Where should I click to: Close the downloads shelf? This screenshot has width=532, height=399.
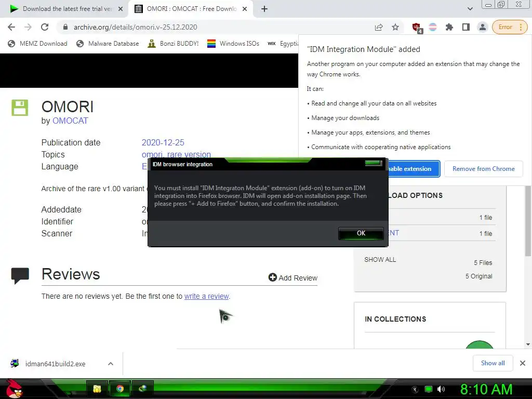click(x=523, y=363)
